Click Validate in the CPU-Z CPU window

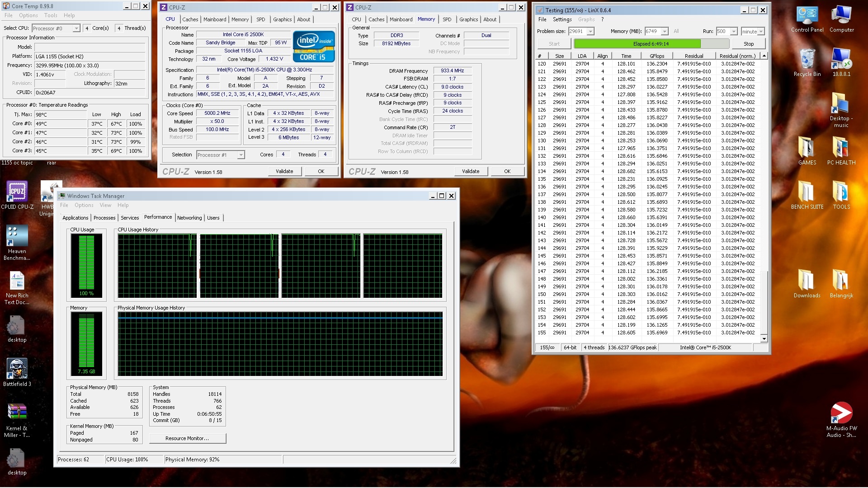click(284, 171)
